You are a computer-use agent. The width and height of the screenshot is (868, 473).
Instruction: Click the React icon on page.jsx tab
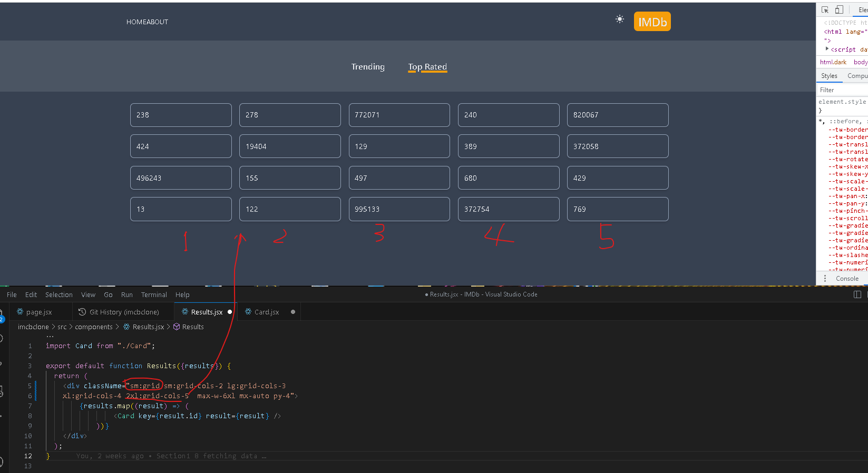coord(20,312)
